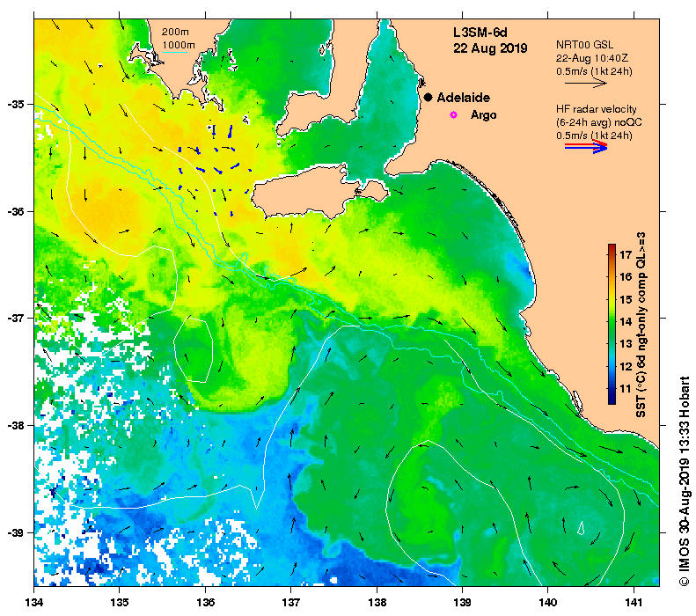
Task: Click the '22-Aug 10:40Z' timestamp text
Action: (592, 58)
